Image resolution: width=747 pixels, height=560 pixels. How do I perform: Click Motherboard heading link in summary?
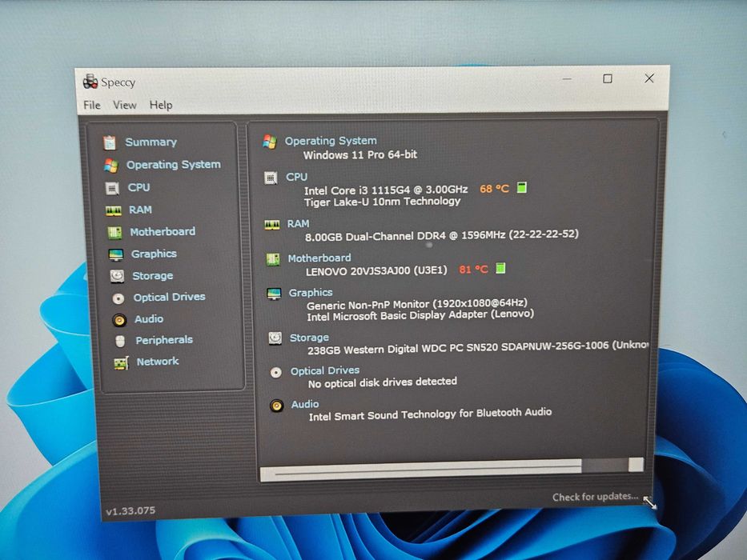click(x=319, y=258)
